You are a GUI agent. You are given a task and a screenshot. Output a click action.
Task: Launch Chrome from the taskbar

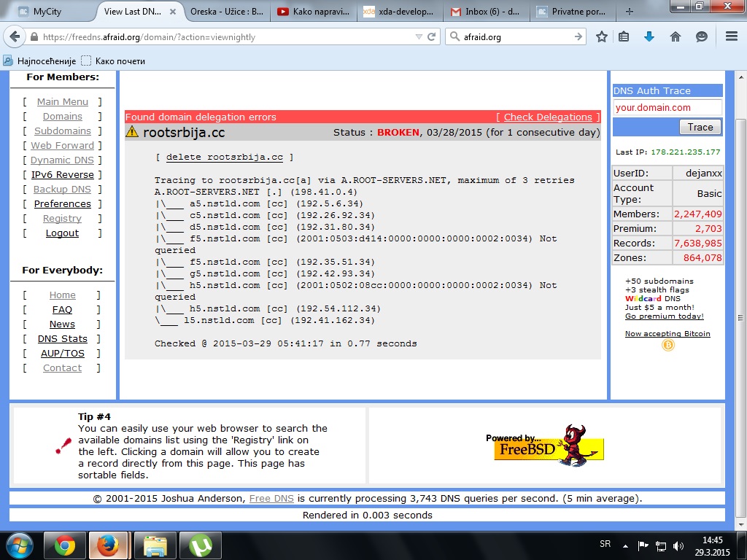click(65, 545)
